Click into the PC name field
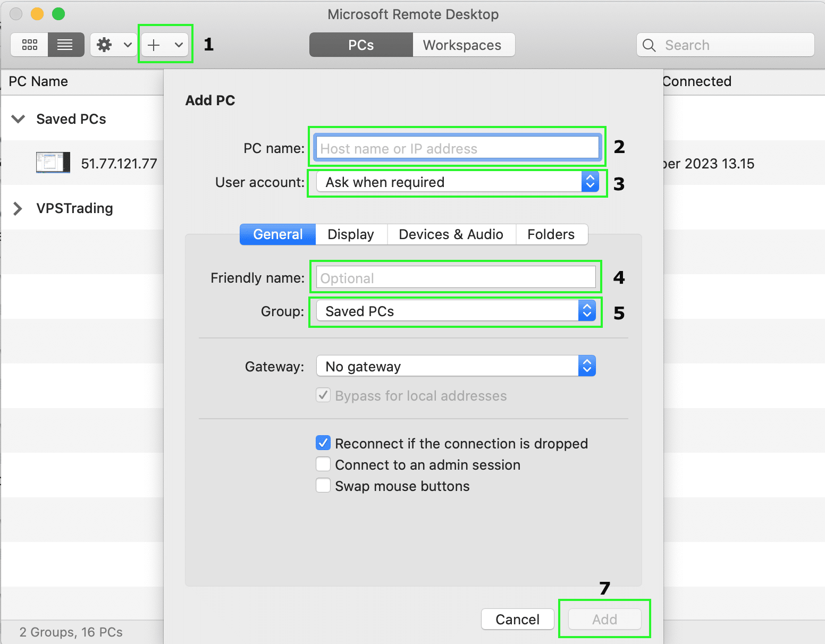825x644 pixels. click(x=457, y=148)
